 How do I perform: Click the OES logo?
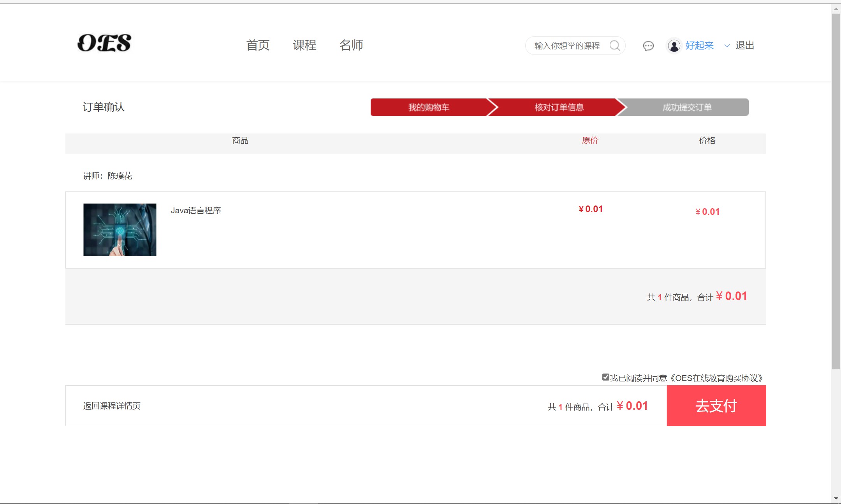104,43
